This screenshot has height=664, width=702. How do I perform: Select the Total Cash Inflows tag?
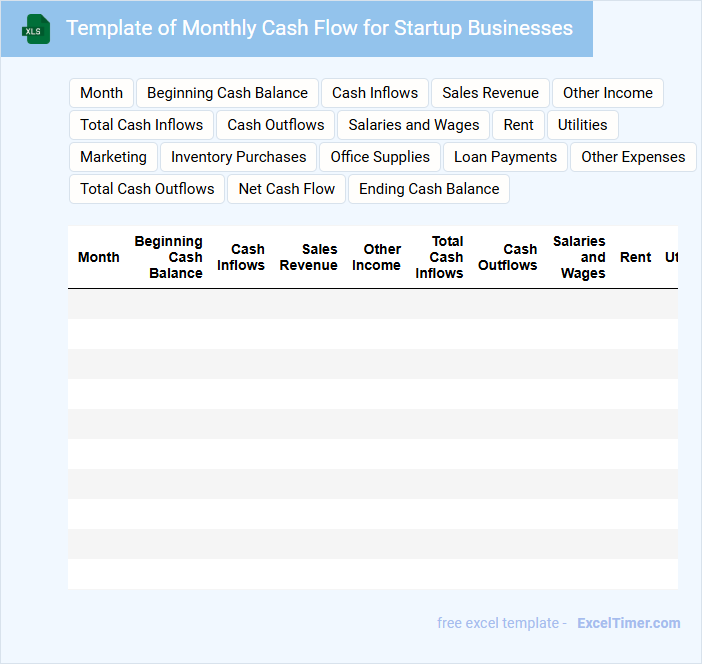(x=141, y=125)
